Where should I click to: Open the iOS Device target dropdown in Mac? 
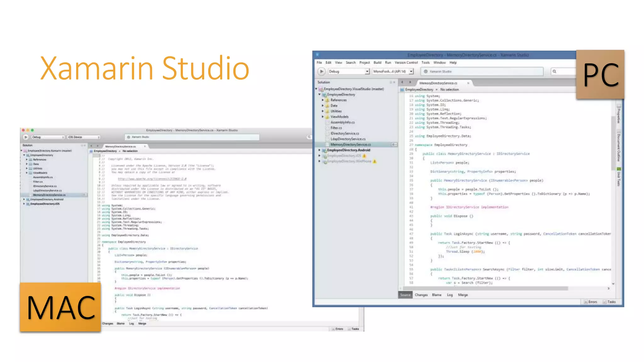[x=84, y=137]
